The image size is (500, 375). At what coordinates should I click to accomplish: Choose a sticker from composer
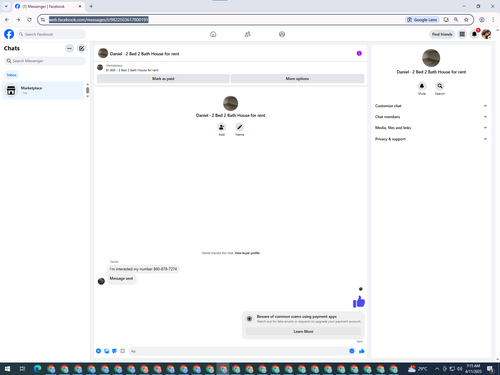tap(114, 351)
